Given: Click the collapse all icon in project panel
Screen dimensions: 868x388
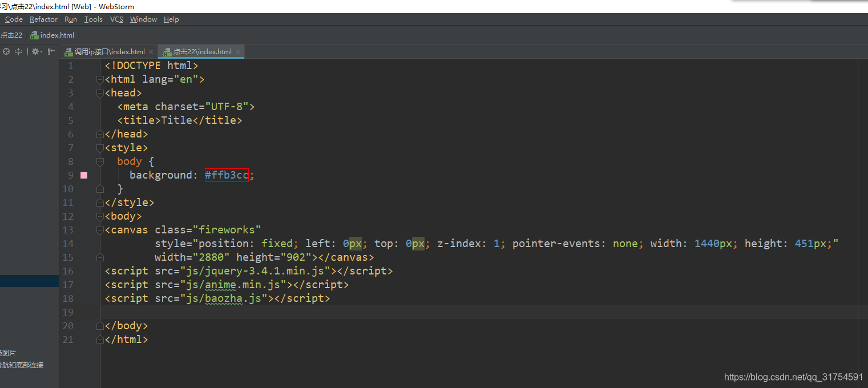Looking at the screenshot, I should [19, 51].
